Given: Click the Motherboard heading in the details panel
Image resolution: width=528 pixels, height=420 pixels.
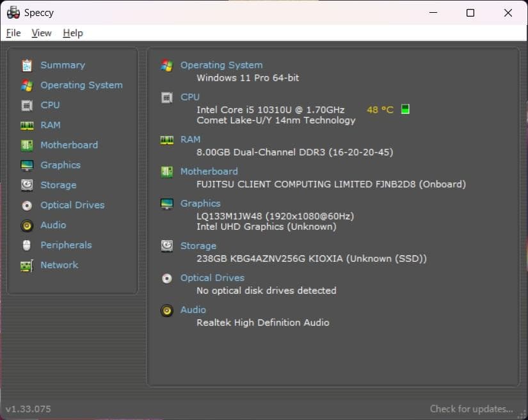Looking at the screenshot, I should tap(209, 171).
